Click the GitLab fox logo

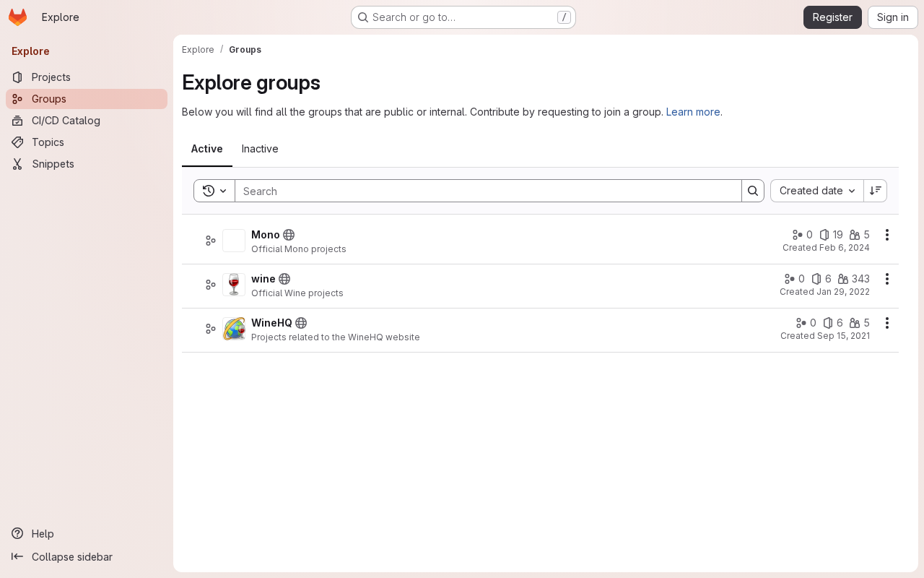pos(18,17)
